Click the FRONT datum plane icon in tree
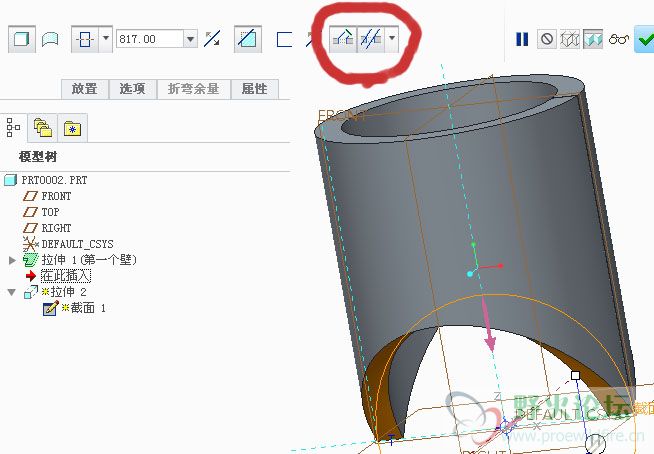Image resolution: width=654 pixels, height=454 pixels. point(30,196)
